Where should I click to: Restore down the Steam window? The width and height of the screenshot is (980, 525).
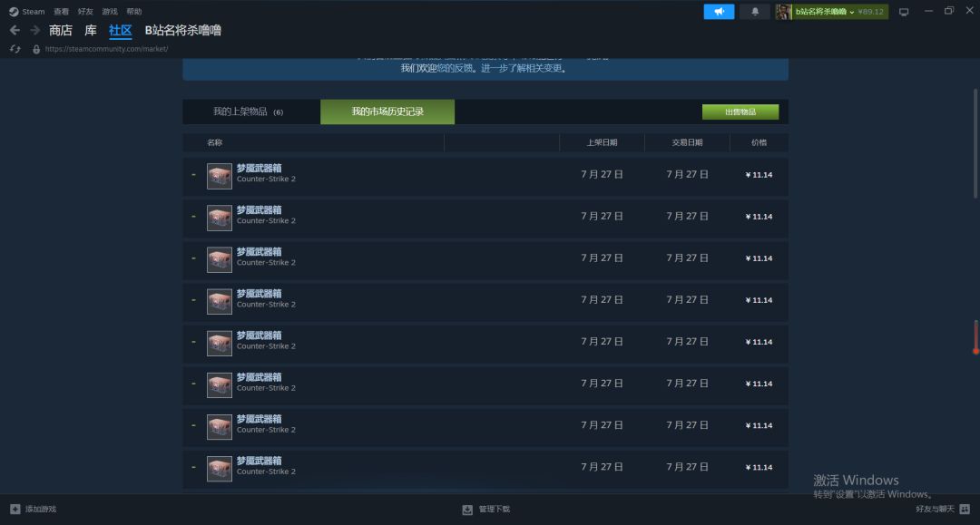[949, 11]
